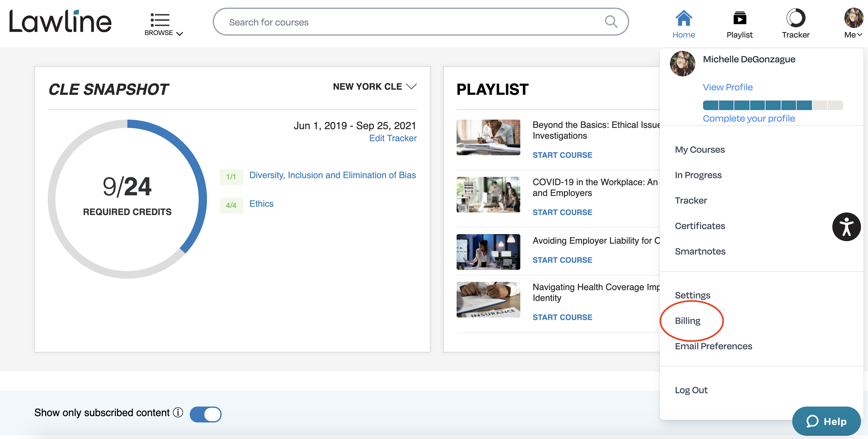Open Tracker circle icon in top bar
868x439 pixels.
795,18
